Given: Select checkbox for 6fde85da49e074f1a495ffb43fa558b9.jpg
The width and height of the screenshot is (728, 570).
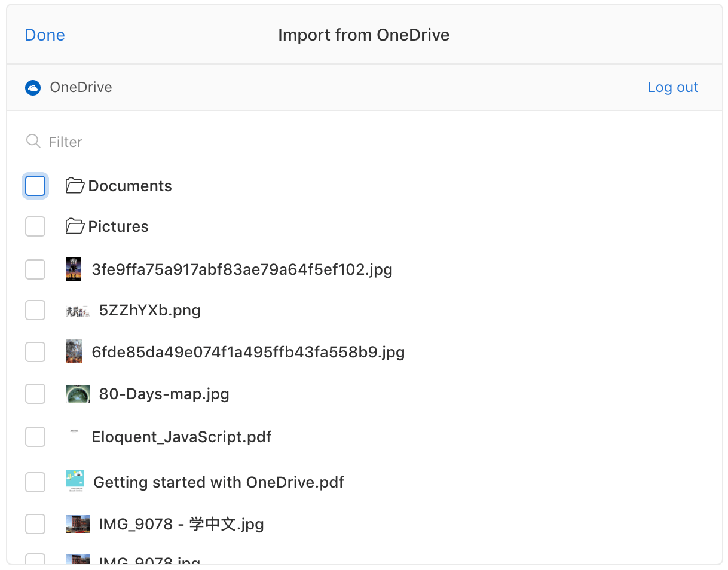Looking at the screenshot, I should point(35,352).
